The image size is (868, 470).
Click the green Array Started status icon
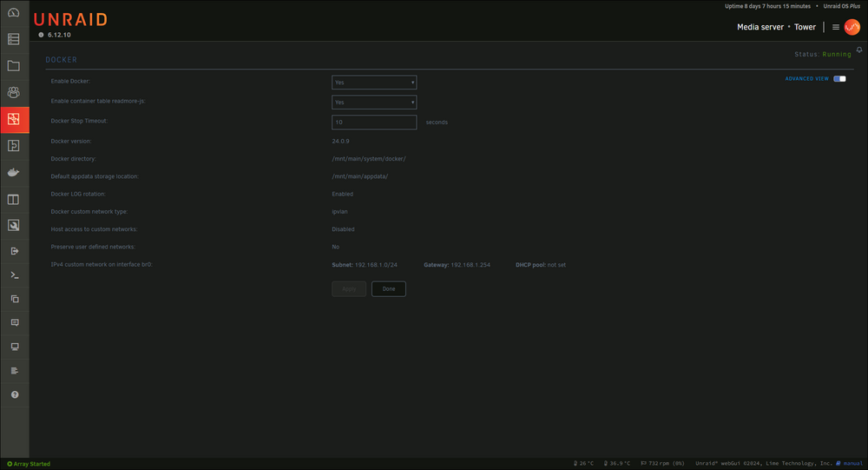(10, 464)
